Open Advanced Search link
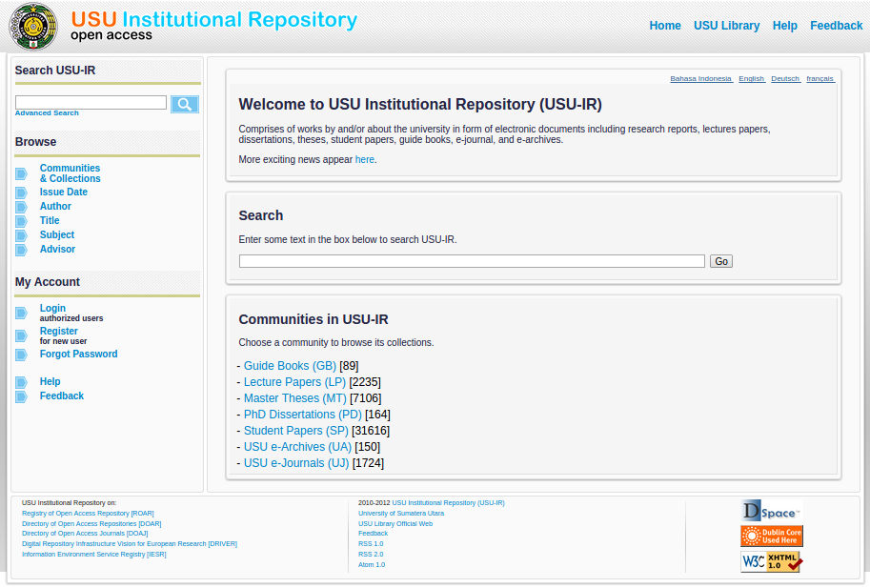This screenshot has height=588, width=870. pyautogui.click(x=47, y=113)
